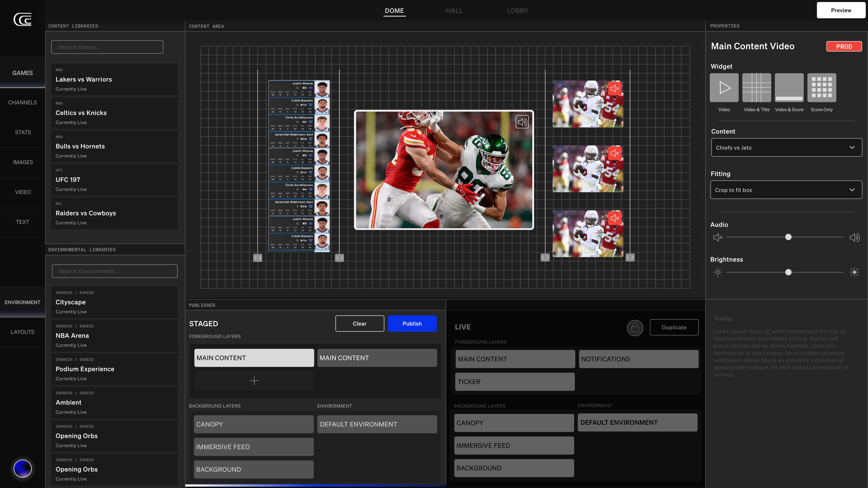Viewport: 868px width, 488px height.
Task: Unmute the top right video thumbnail
Action: 615,89
